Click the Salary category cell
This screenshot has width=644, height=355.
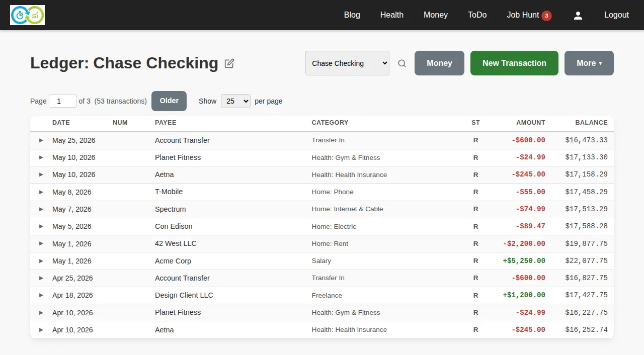coord(321,261)
